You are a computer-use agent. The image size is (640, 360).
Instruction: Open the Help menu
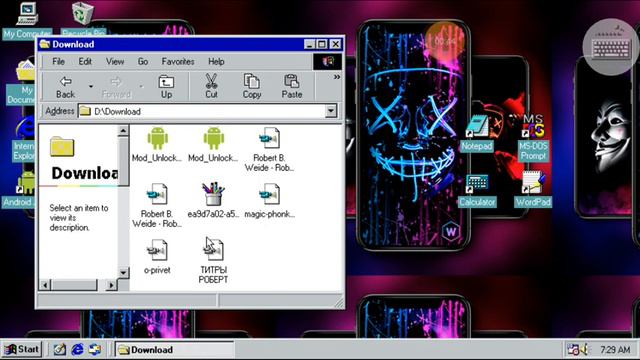point(216,62)
